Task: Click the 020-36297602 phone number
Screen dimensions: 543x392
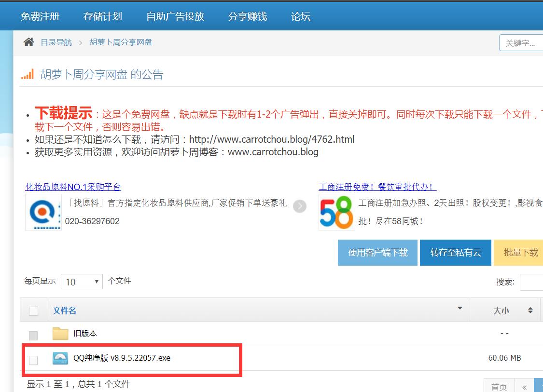Action: (92, 221)
